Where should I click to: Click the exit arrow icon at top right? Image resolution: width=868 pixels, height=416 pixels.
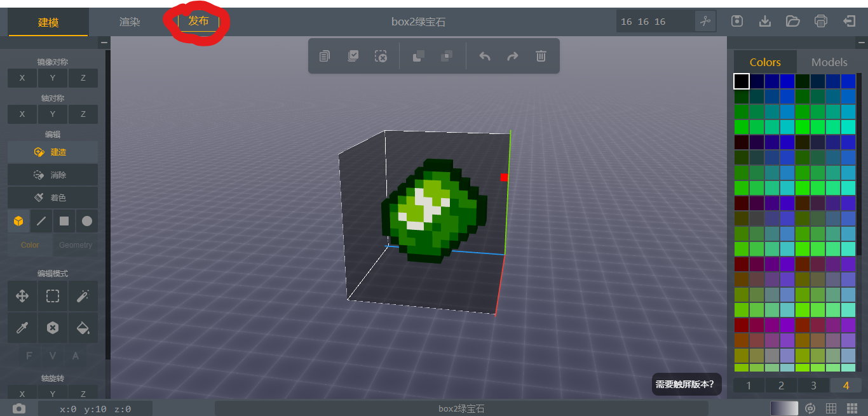pos(849,21)
